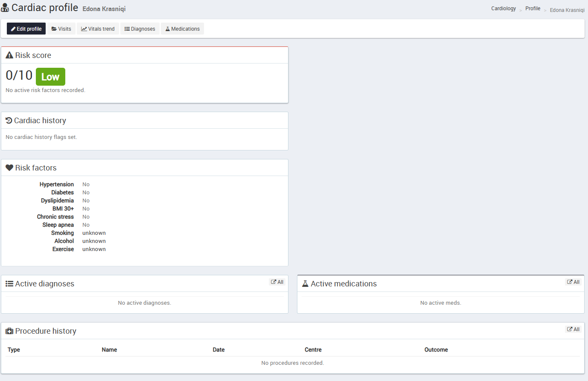
Task: Click the Type column header
Action: click(x=14, y=349)
